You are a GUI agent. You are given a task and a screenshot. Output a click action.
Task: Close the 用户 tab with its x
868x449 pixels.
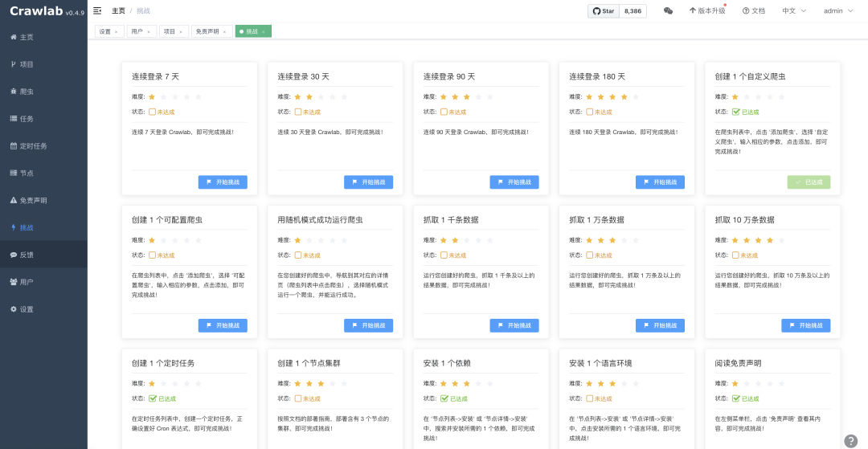[149, 32]
